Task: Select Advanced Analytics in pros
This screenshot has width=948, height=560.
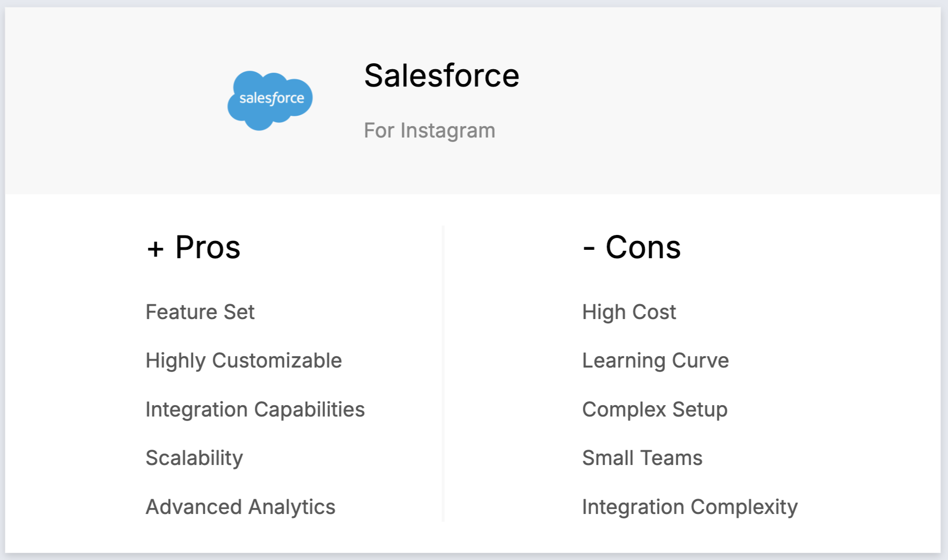Action: tap(240, 507)
